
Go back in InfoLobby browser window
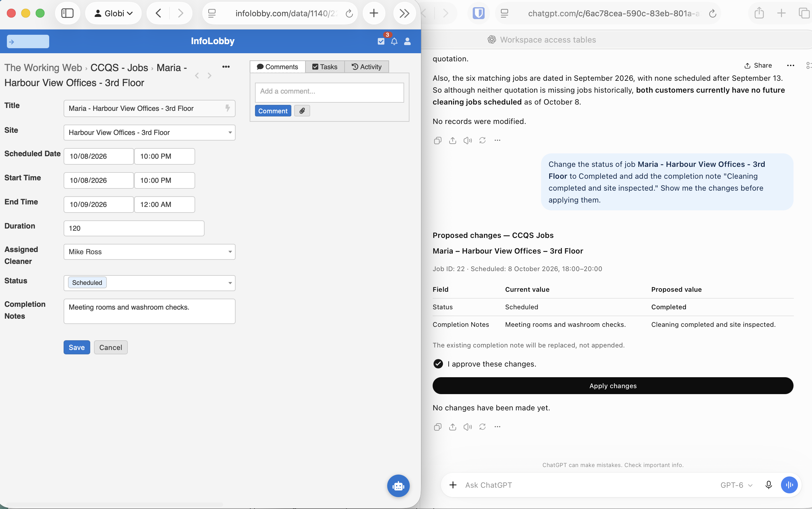click(158, 13)
